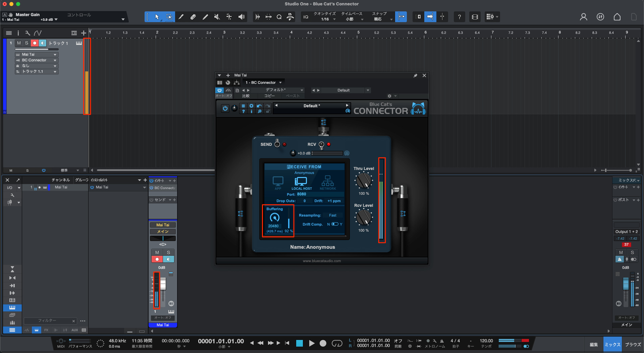The height and width of the screenshot is (353, 644).
Task: Open www.bluecataudio.com link
Action: pyautogui.click(x=322, y=261)
